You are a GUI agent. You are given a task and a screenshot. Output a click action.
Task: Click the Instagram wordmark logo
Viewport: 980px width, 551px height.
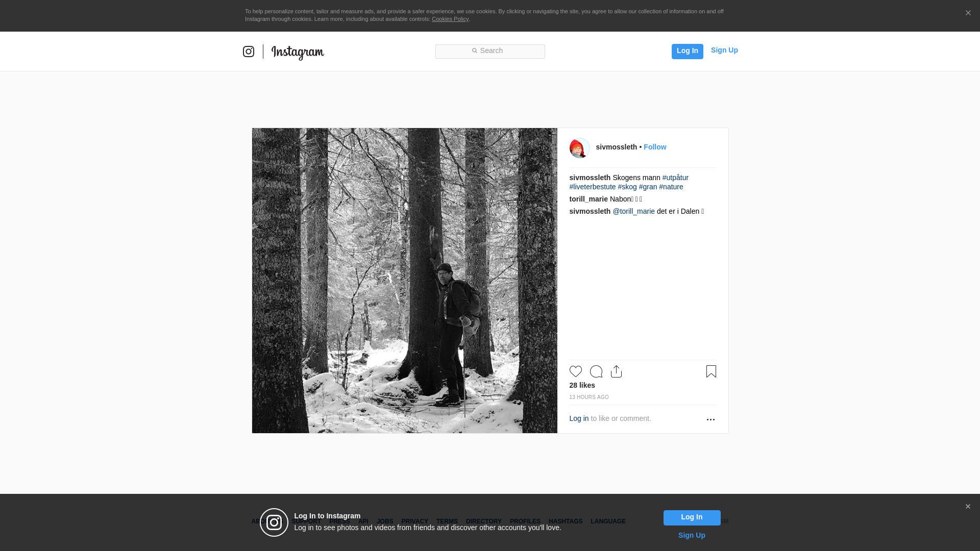[298, 52]
